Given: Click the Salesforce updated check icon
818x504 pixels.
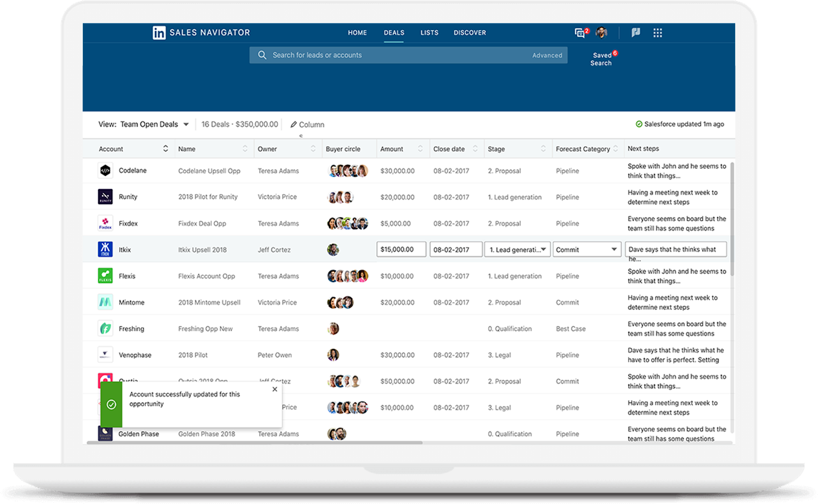Looking at the screenshot, I should pyautogui.click(x=639, y=124).
